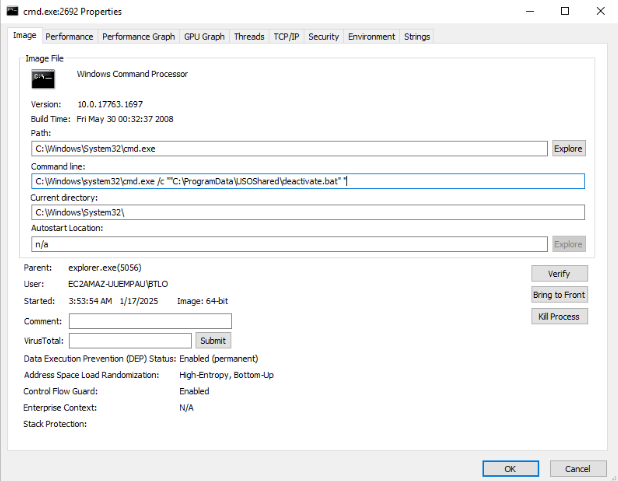Click the Bring to Front button
This screenshot has width=618, height=481.
click(x=559, y=295)
